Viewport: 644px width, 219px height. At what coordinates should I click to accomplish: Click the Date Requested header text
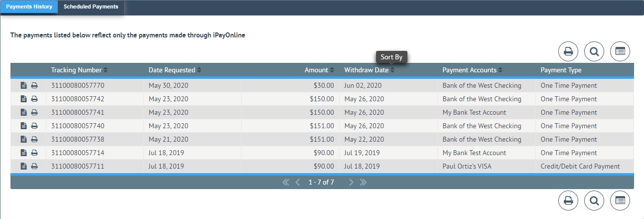pos(172,70)
